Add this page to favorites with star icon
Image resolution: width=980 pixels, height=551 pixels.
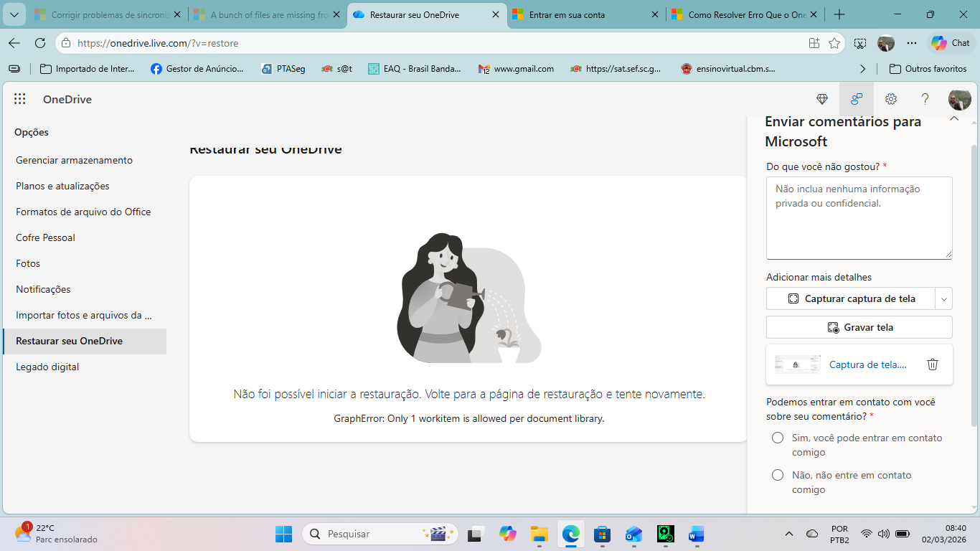tap(834, 43)
